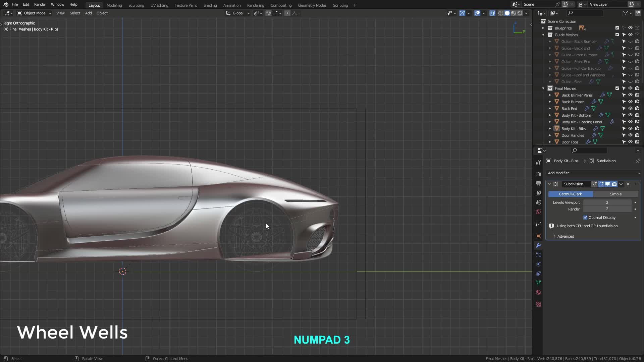The image size is (644, 362).
Task: Open the Texture properties tab
Action: 538,304
